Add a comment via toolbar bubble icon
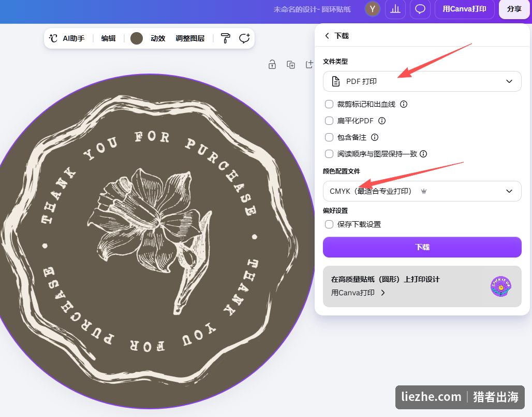This screenshot has width=532, height=417. (244, 38)
